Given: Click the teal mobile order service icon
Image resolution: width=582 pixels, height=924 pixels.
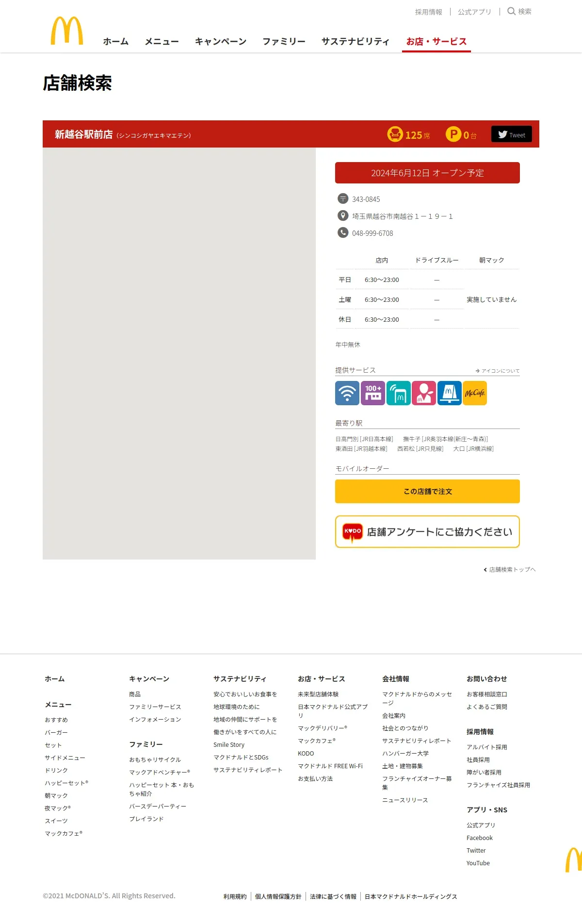Looking at the screenshot, I should tap(399, 393).
